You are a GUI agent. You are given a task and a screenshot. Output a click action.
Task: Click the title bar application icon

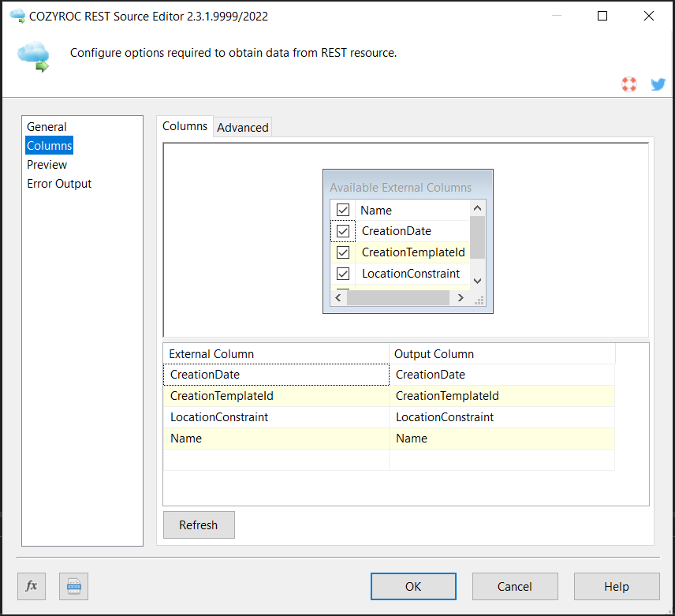click(17, 16)
